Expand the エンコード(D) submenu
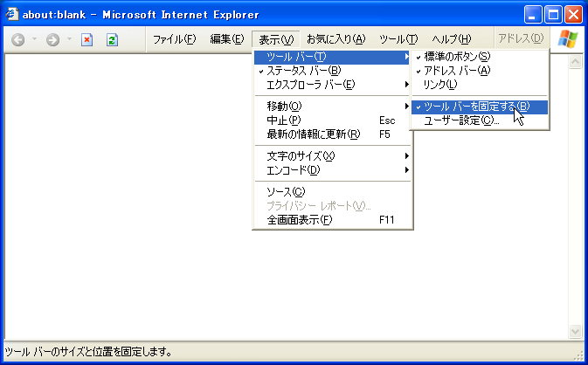The height and width of the screenshot is (365, 588). [332, 170]
